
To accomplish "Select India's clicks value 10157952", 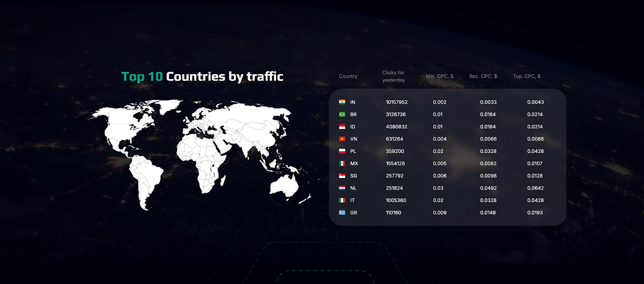I will click(x=396, y=102).
